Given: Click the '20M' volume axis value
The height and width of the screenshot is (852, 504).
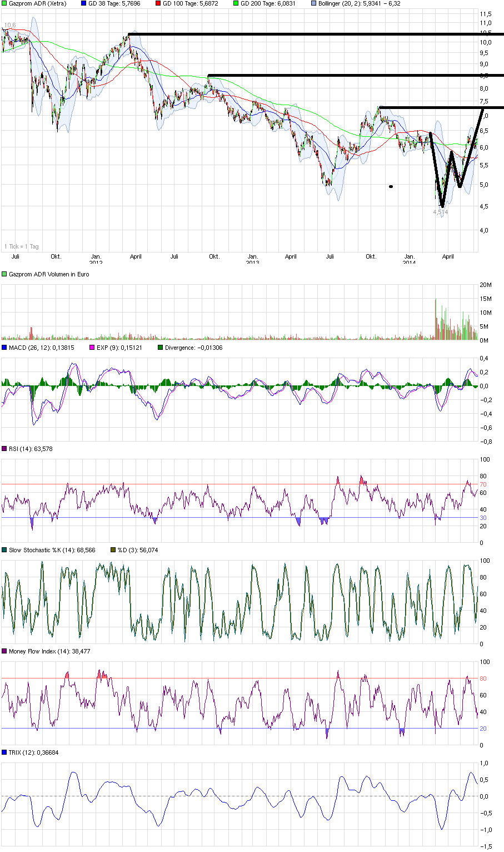Looking at the screenshot, I should (486, 285).
